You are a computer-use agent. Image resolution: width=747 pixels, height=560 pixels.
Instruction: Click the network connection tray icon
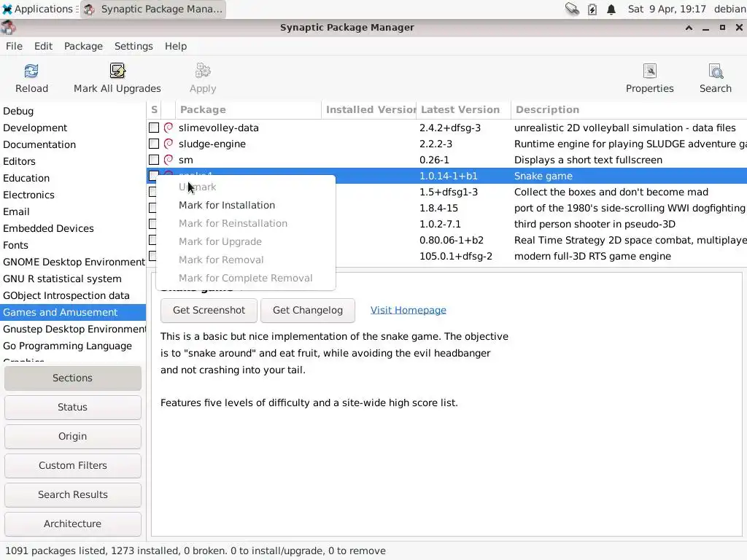coord(572,9)
